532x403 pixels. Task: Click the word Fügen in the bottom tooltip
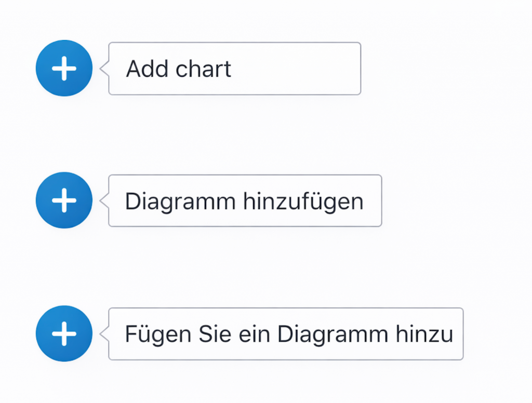152,334
